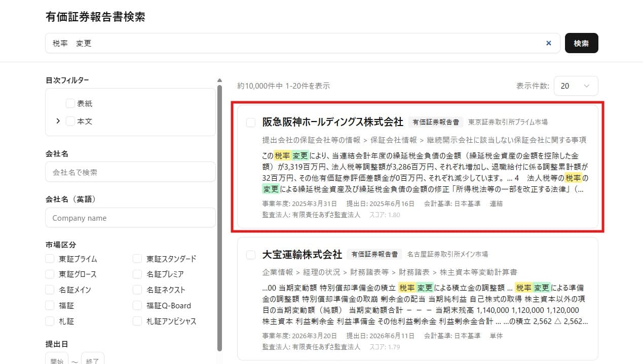Click the 名古屋証券取引所メイン市場 label
This screenshot has width=643, height=364.
(447, 254)
